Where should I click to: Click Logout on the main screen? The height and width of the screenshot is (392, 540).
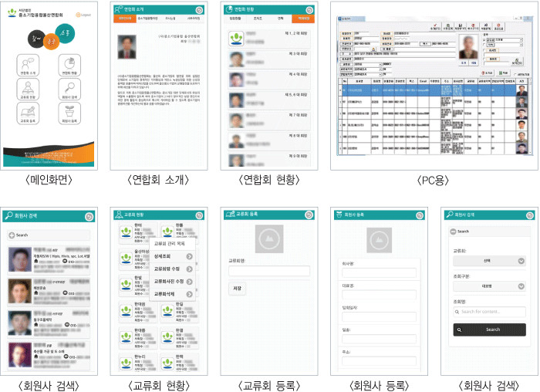pos(83,15)
